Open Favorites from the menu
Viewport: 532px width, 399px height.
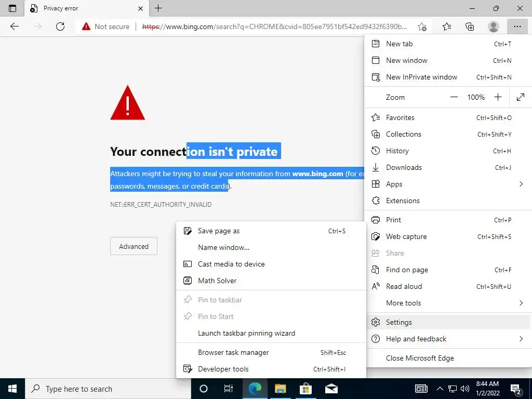tap(448, 118)
